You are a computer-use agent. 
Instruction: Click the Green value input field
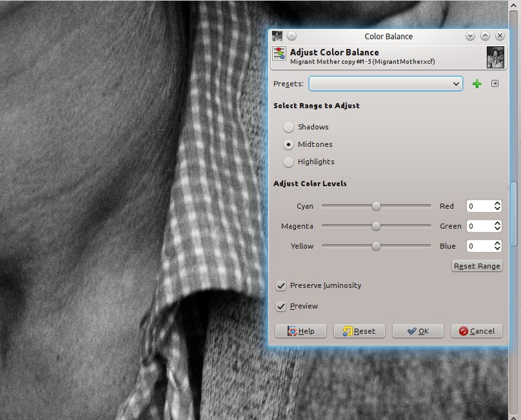480,226
